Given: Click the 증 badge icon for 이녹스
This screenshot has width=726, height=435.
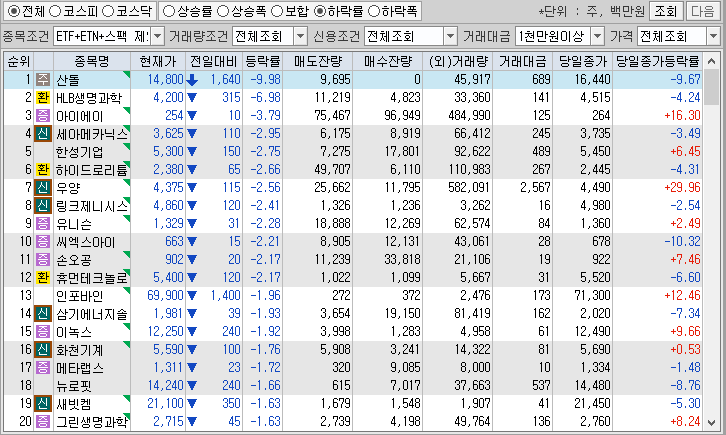Looking at the screenshot, I should (x=43, y=331).
